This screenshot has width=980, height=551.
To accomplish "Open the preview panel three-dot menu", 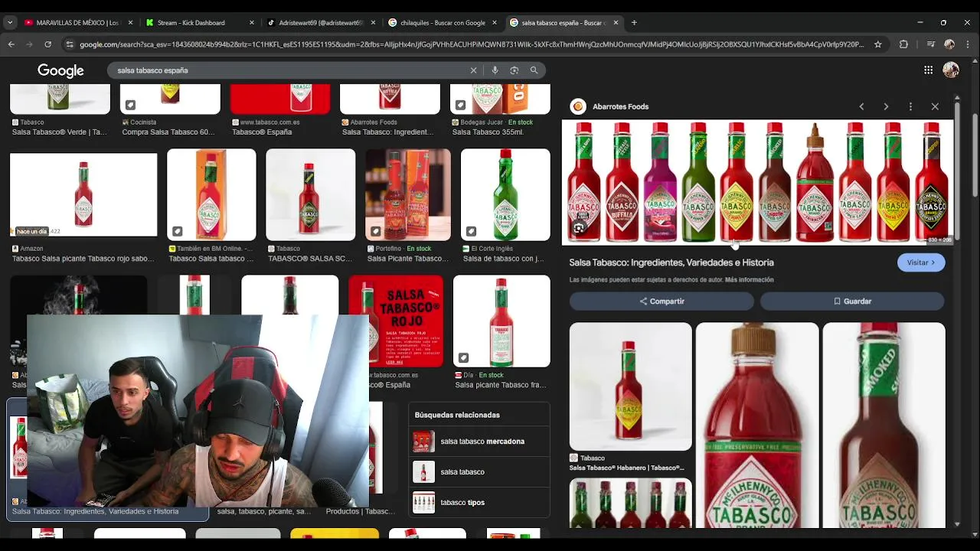I will [x=910, y=106].
